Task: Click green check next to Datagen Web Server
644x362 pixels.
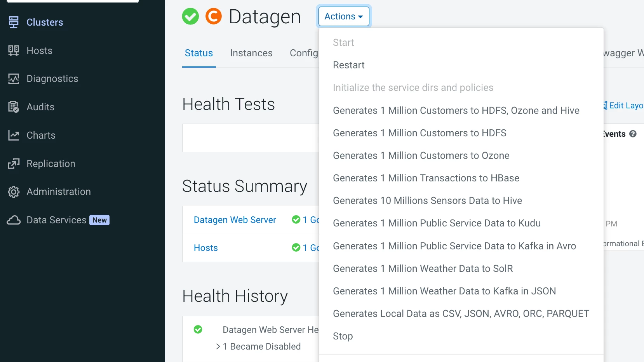Action: click(x=296, y=220)
